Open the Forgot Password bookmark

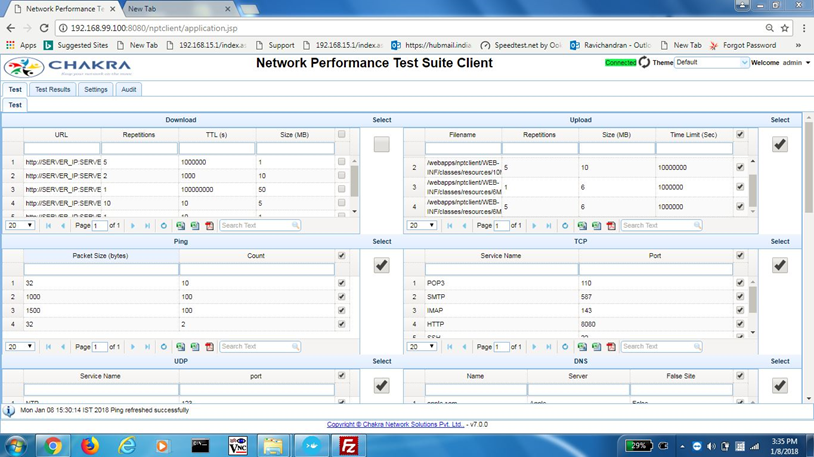(x=743, y=45)
